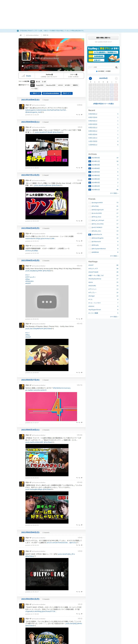
Task: Choose 通常 tweet sort order
Action: [x=33, y=82]
